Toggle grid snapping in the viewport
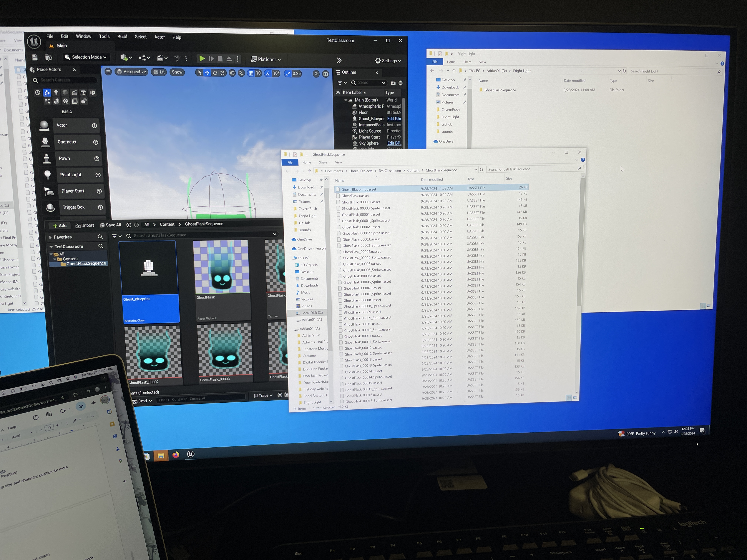The height and width of the screenshot is (560, 747). [x=251, y=73]
